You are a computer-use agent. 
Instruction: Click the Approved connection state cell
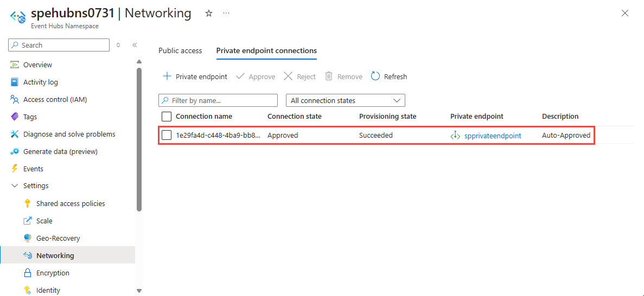tap(283, 136)
